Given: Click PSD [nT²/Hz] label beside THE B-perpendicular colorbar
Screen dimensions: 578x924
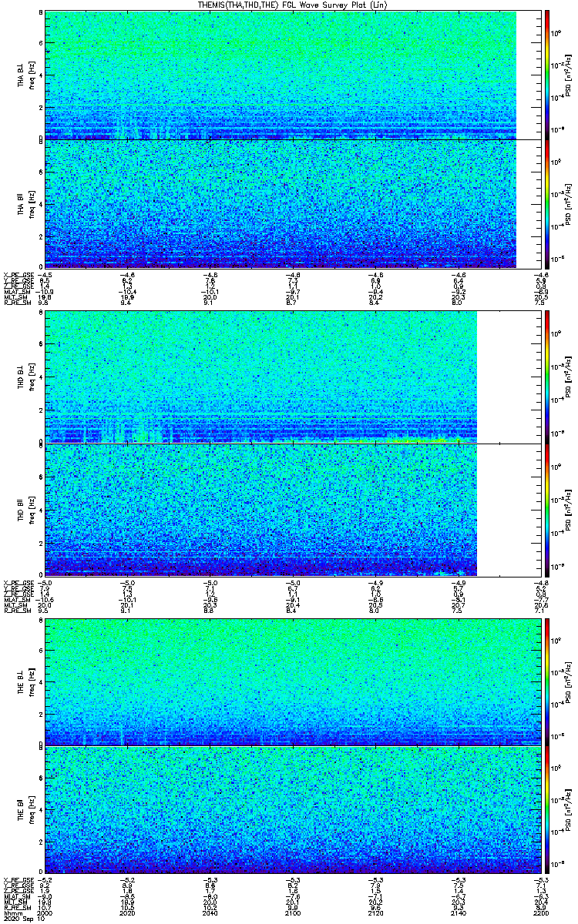Looking at the screenshot, I should [567, 681].
